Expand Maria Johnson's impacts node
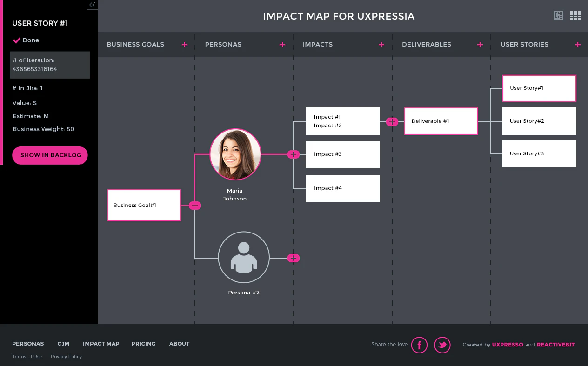 pos(294,154)
